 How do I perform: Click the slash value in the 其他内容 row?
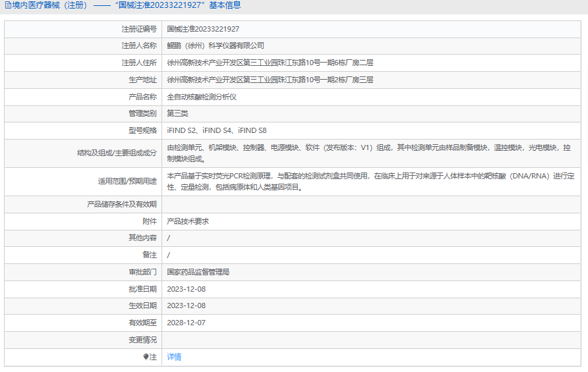pyautogui.click(x=168, y=238)
